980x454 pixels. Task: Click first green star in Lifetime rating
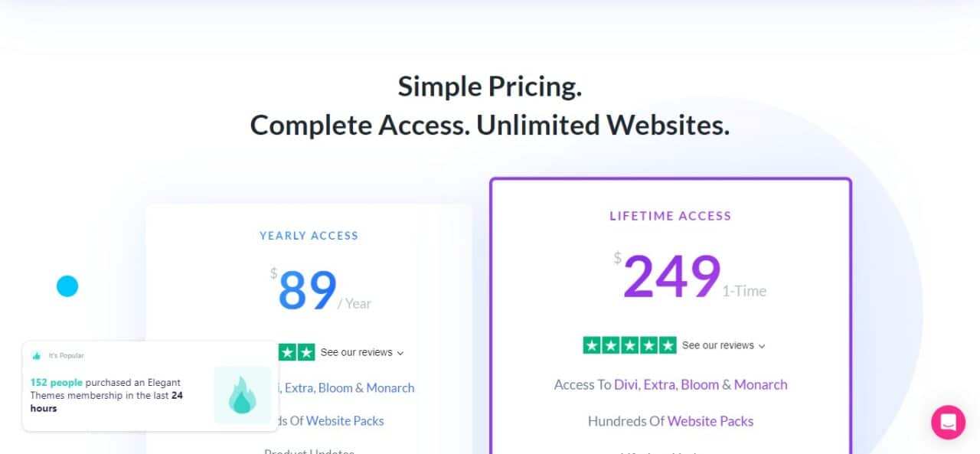tap(592, 345)
